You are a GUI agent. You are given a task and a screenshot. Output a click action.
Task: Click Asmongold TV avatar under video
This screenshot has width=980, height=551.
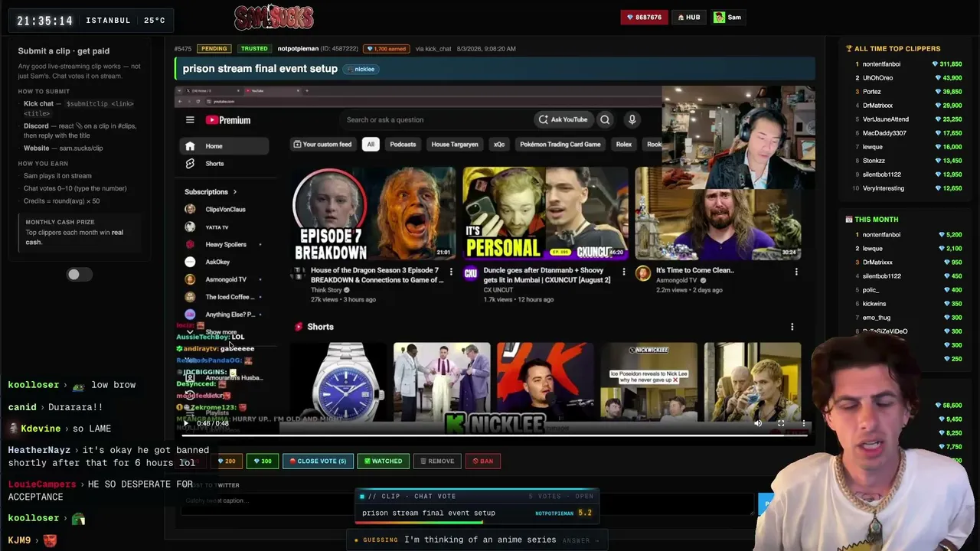coord(643,273)
